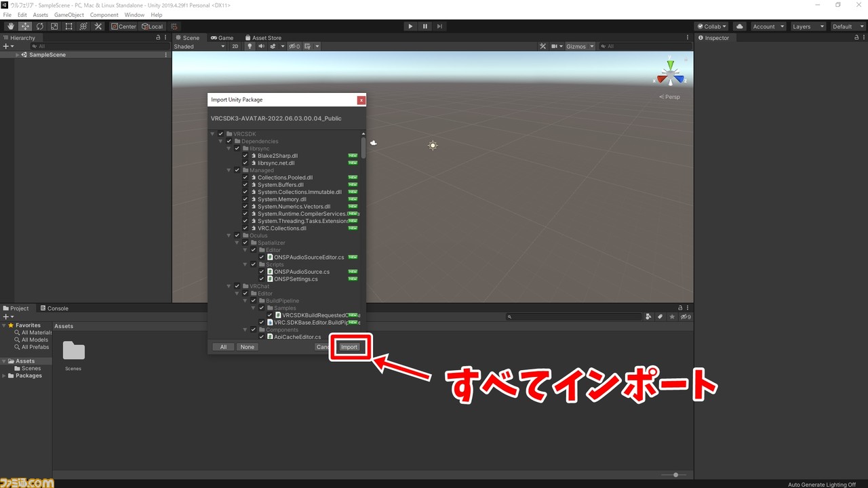Toggle scene lighting bulb icon
The image size is (868, 488).
(x=250, y=46)
